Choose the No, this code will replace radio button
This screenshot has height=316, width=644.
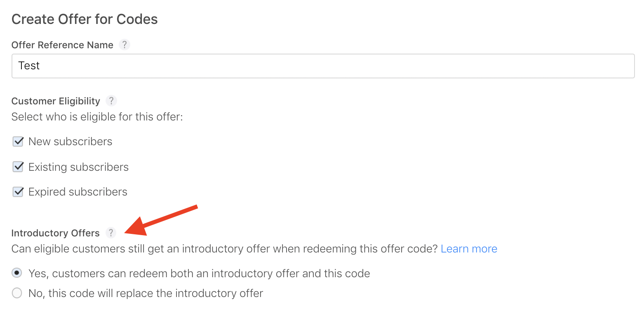click(x=17, y=293)
